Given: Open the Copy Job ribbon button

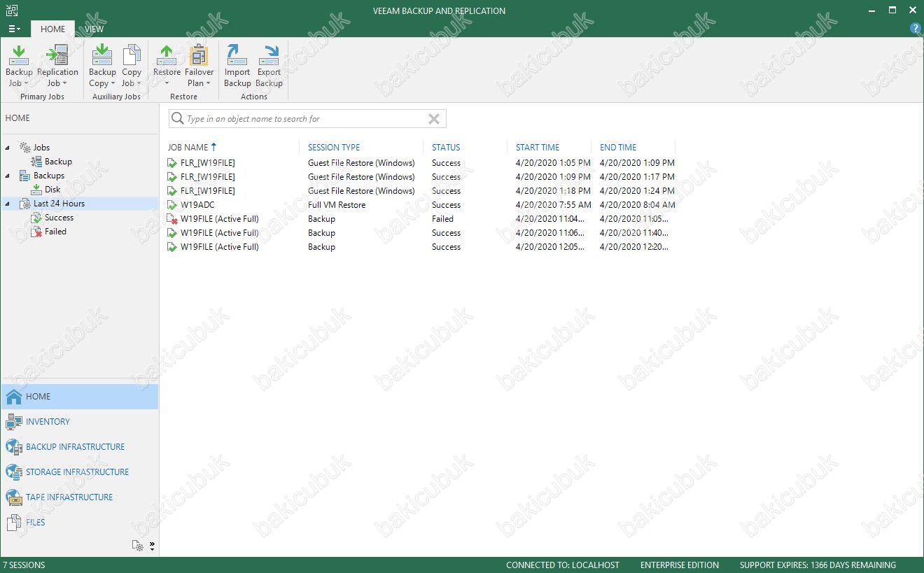Looking at the screenshot, I should click(132, 66).
